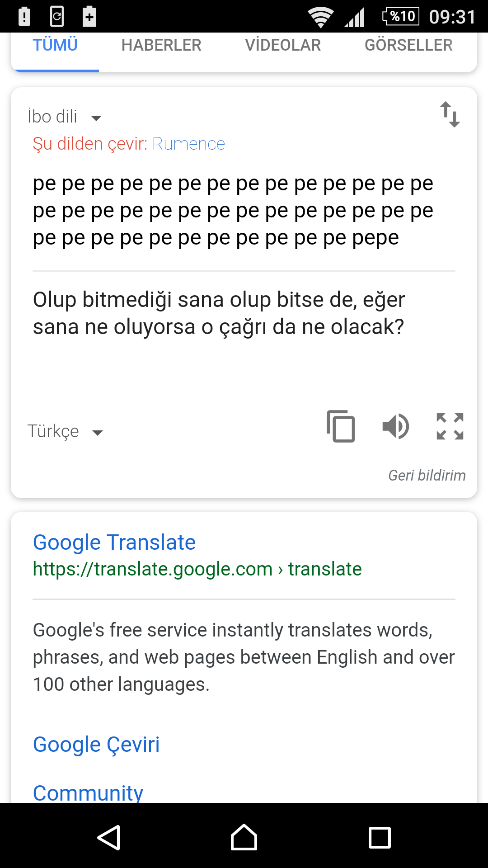Screen dimensions: 488x868
Task: Tap the source text input area
Action: [x=233, y=211]
